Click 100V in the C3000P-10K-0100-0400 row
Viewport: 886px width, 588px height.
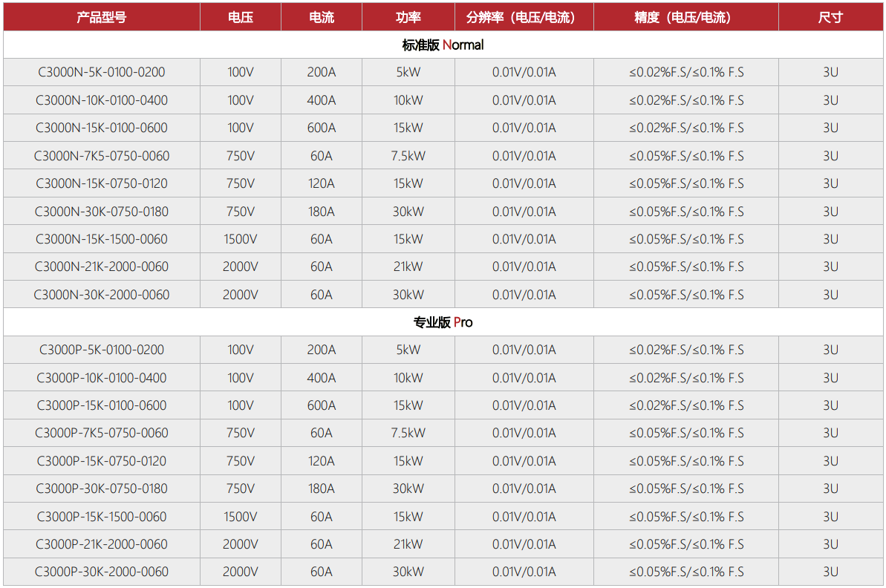[x=241, y=378]
